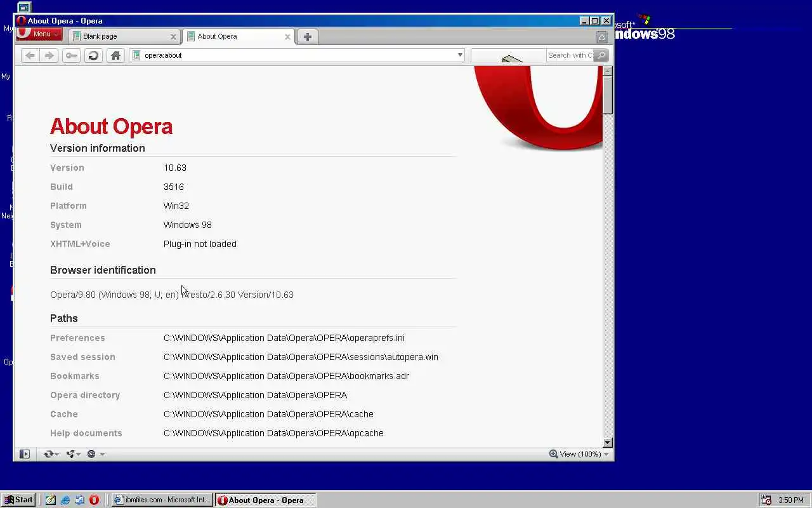Click the Opera Turbo icon

click(91, 454)
